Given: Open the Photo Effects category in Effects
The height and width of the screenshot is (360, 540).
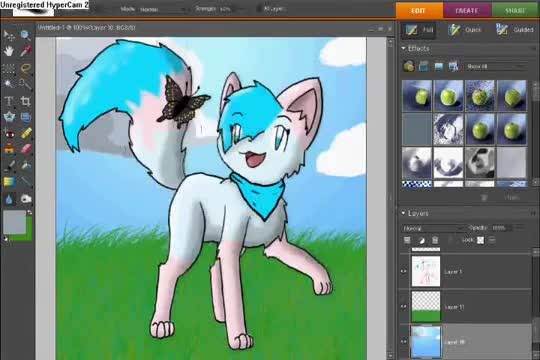Looking at the screenshot, I should click(x=439, y=66).
